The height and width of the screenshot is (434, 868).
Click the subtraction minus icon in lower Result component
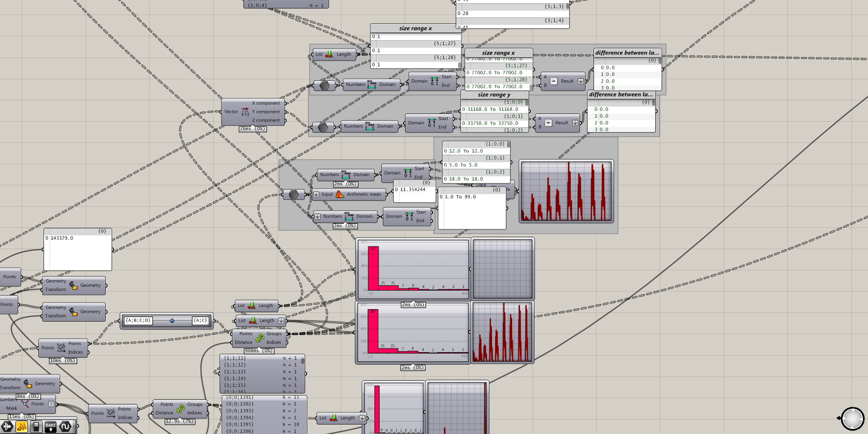[548, 123]
